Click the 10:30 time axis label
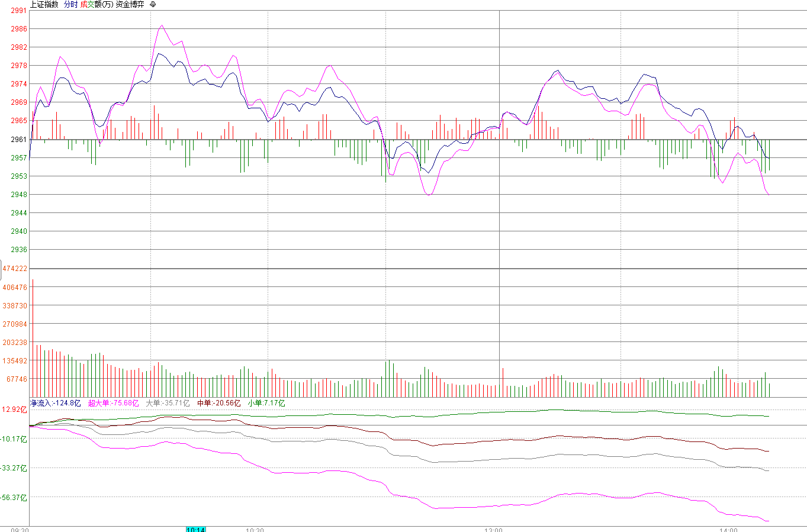The height and width of the screenshot is (532, 807). coord(255,529)
